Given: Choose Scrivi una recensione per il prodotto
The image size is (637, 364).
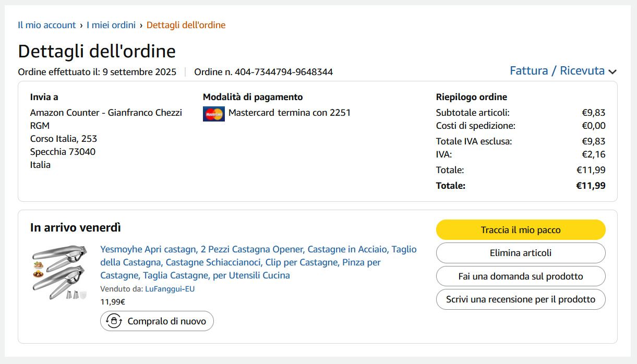Looking at the screenshot, I should (520, 299).
